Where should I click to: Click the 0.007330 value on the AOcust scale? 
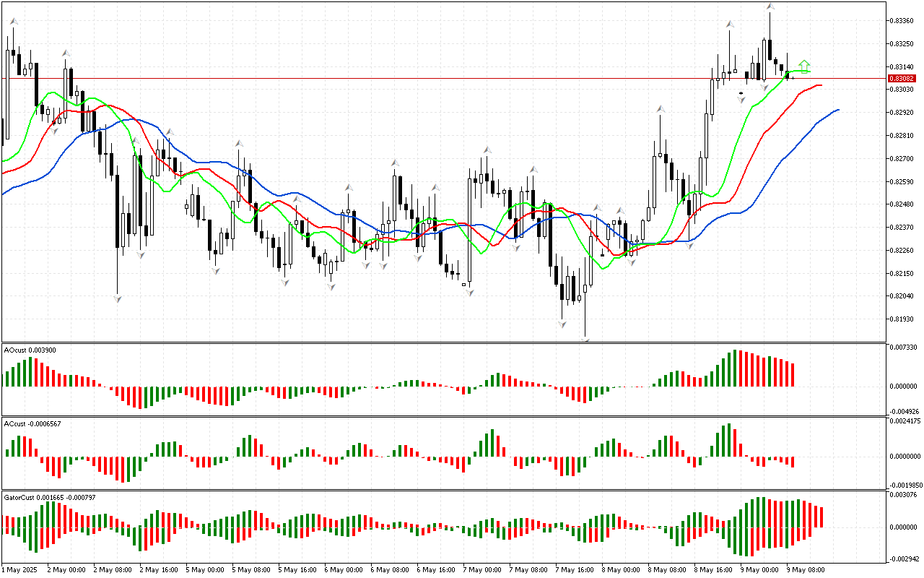903,348
